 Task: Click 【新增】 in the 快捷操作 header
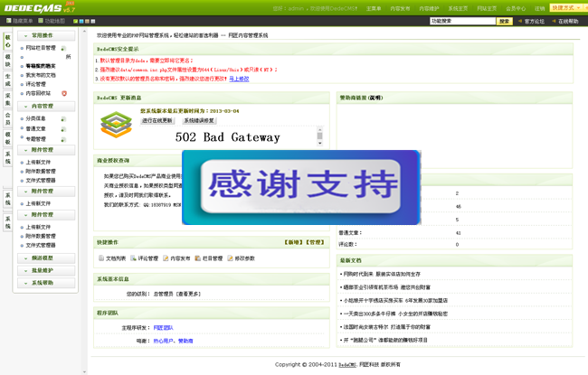click(294, 242)
